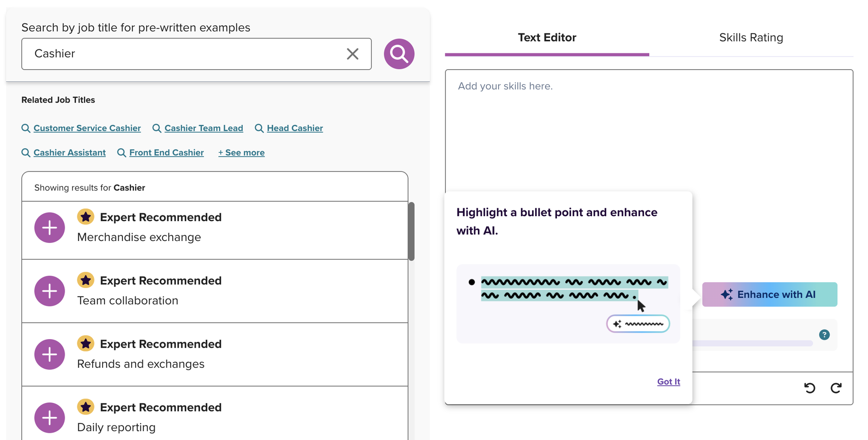Open the Customer Service Cashier examples

click(87, 128)
